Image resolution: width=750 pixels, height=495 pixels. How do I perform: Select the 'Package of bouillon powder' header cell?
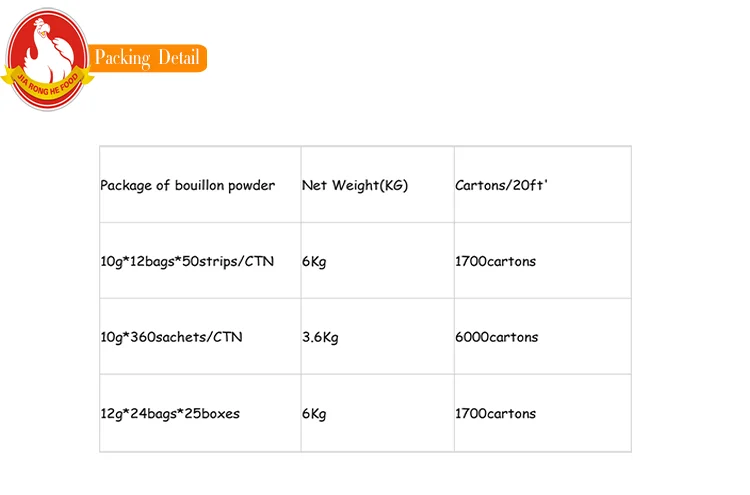click(187, 185)
